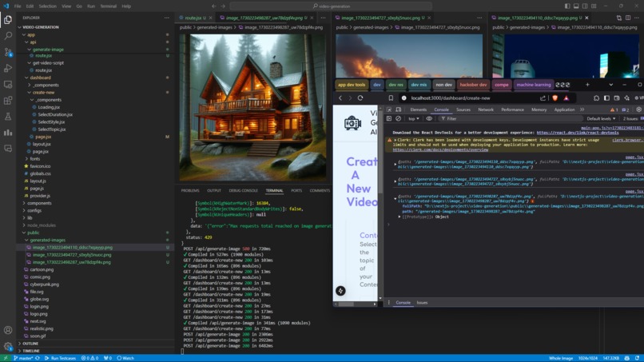Viewport: 644px width, 362px height.
Task: Click the console live expression eye
Action: tap(429, 118)
